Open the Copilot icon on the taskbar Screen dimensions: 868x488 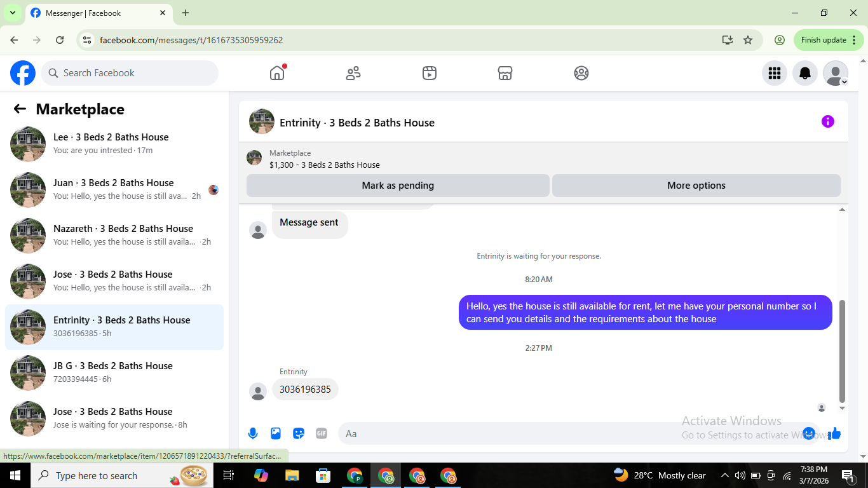(261, 475)
